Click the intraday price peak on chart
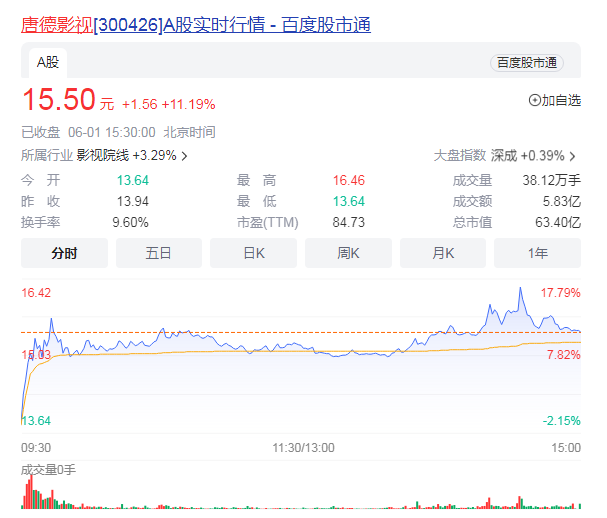The image size is (607, 518). 520,290
